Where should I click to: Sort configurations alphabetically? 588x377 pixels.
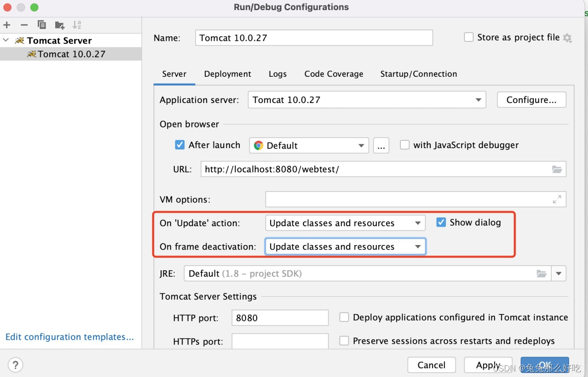[x=77, y=25]
